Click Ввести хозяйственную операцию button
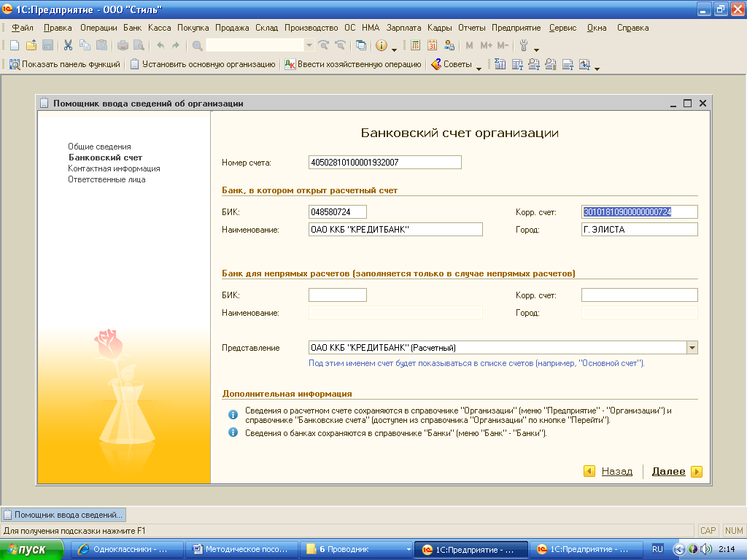The height and width of the screenshot is (560, 747). pos(353,64)
